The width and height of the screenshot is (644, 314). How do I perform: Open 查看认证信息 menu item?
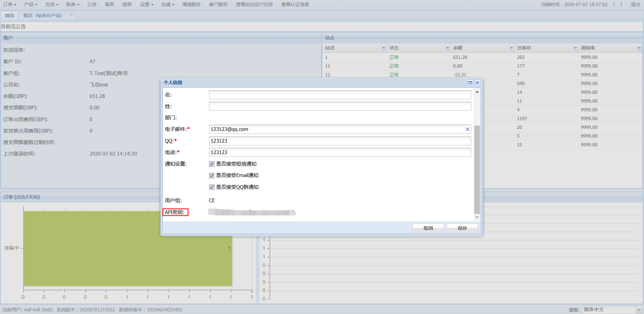tap(295, 4)
